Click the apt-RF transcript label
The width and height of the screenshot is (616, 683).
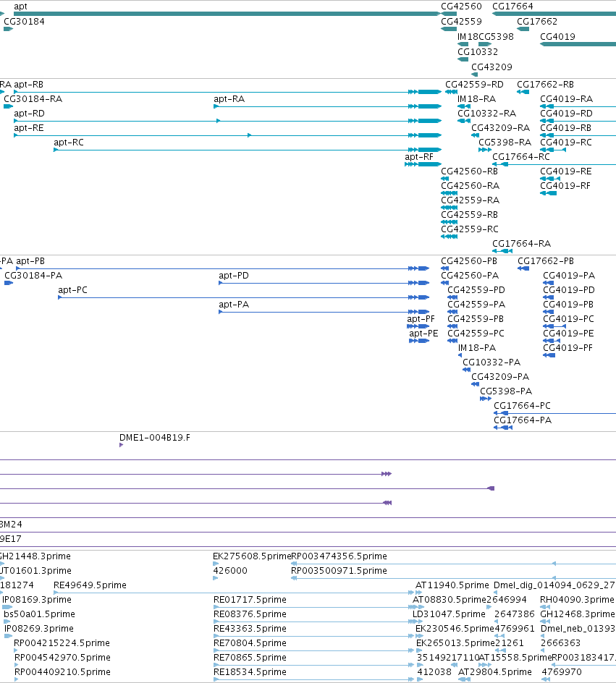(x=419, y=157)
